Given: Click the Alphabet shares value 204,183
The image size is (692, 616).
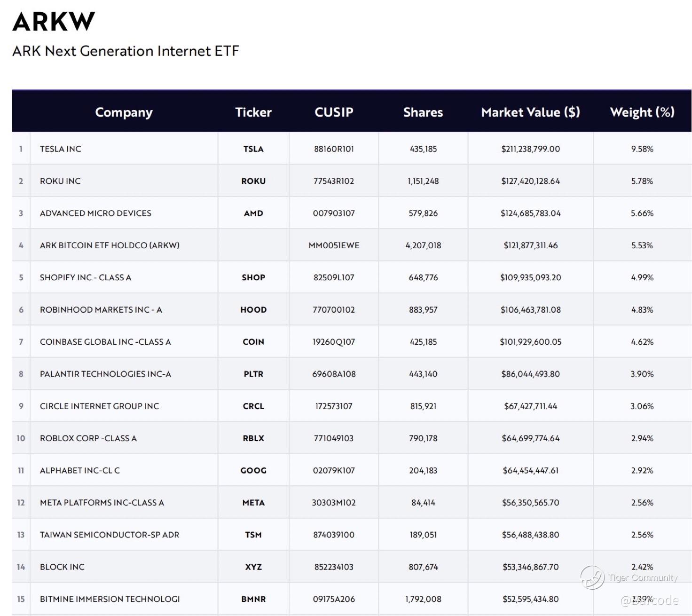Looking at the screenshot, I should pos(423,471).
